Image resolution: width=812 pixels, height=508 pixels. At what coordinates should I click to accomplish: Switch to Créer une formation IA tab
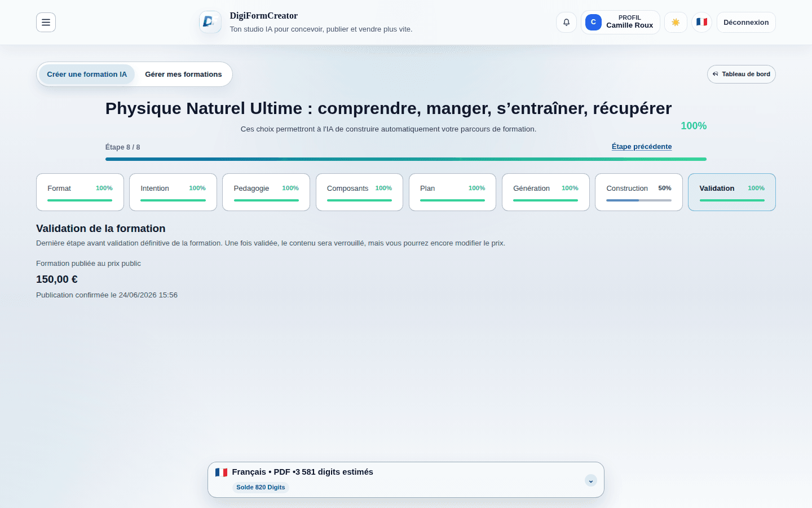pos(87,74)
